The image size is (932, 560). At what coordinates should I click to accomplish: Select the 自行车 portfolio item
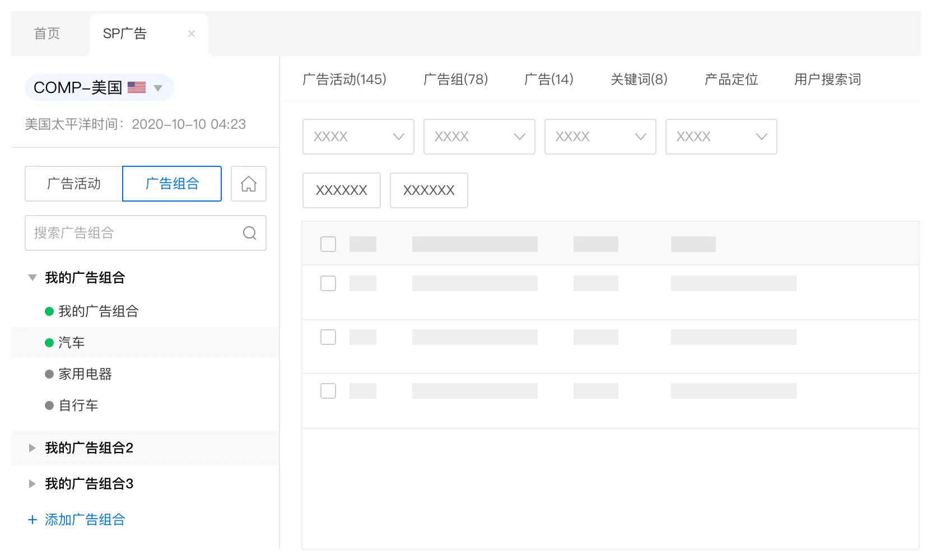(x=78, y=405)
